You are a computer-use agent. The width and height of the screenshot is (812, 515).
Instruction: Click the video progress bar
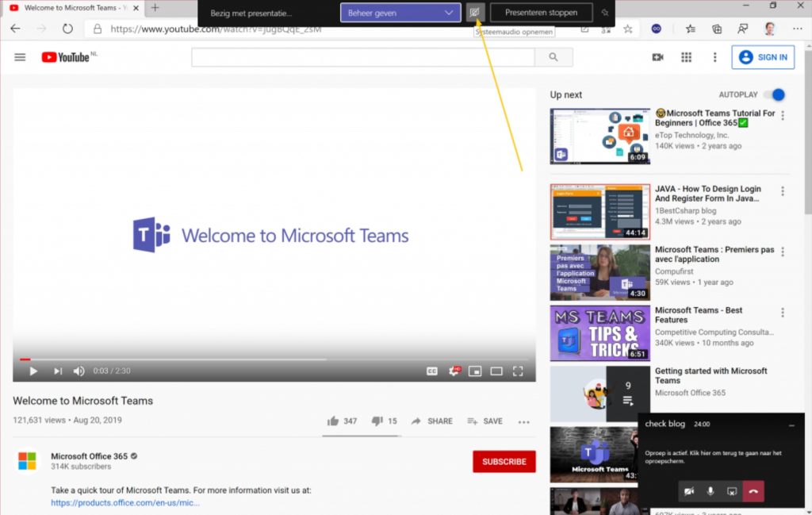click(274, 359)
